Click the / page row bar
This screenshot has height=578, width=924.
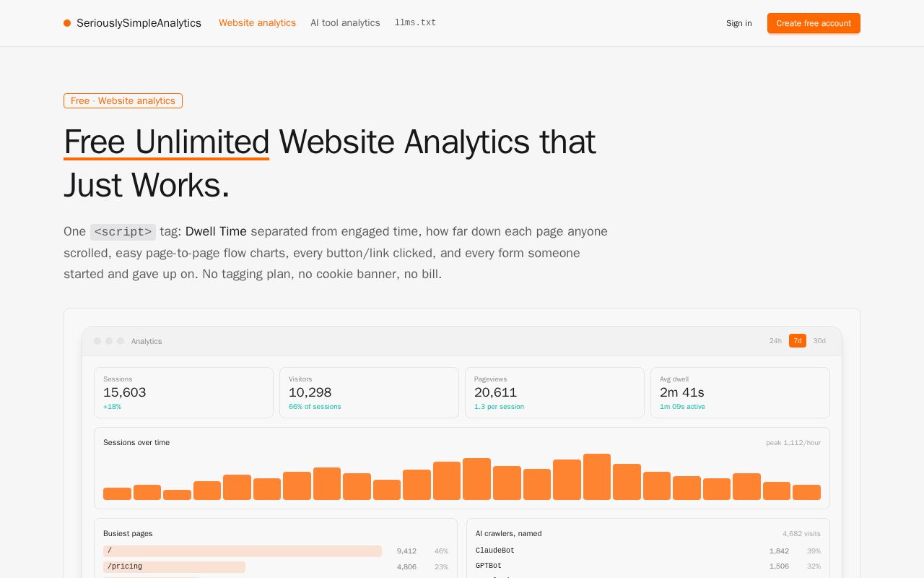243,551
